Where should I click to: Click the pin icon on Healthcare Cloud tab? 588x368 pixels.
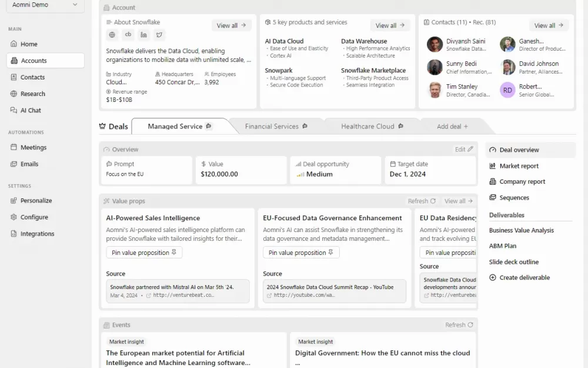click(x=401, y=126)
